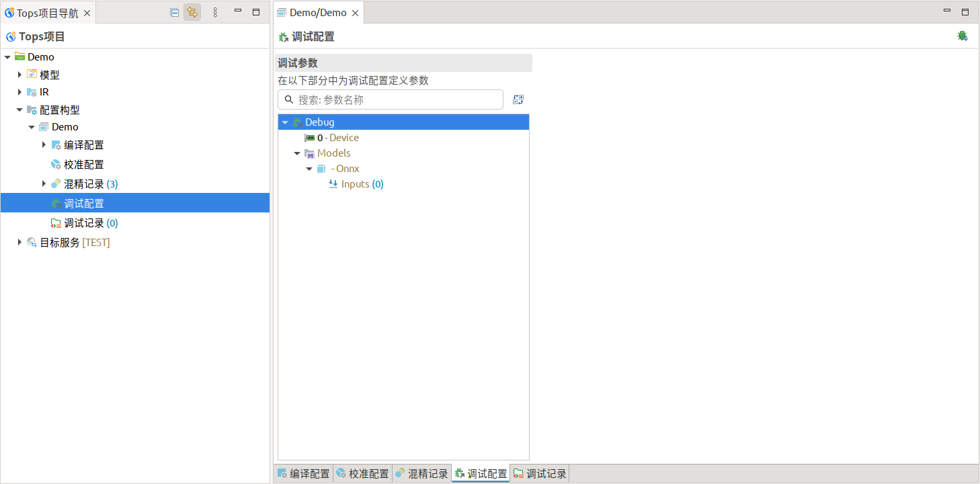
Task: Minimize the Tops项目导航 panel
Action: [238, 11]
